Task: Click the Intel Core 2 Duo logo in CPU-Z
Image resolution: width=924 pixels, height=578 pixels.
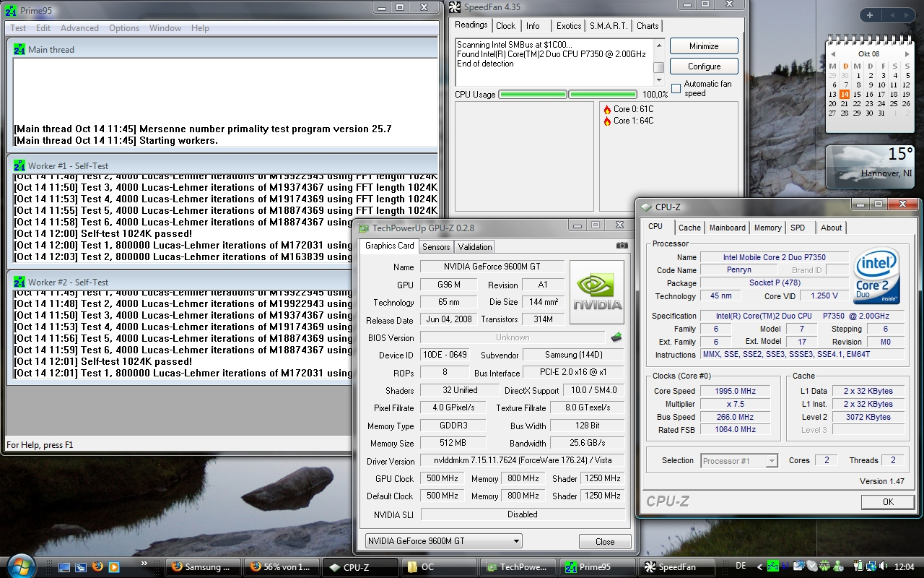Action: pos(876,276)
